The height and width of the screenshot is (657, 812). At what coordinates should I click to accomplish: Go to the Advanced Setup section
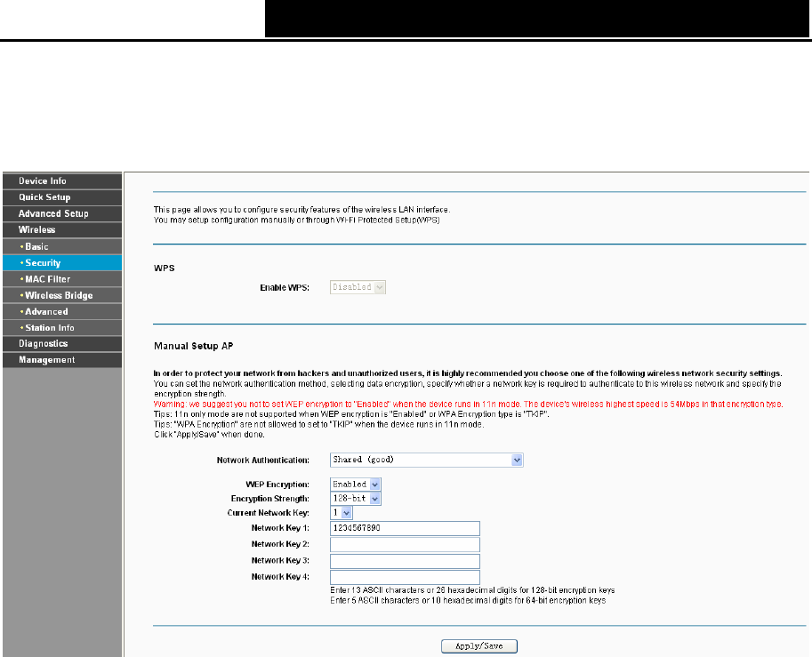click(x=62, y=214)
